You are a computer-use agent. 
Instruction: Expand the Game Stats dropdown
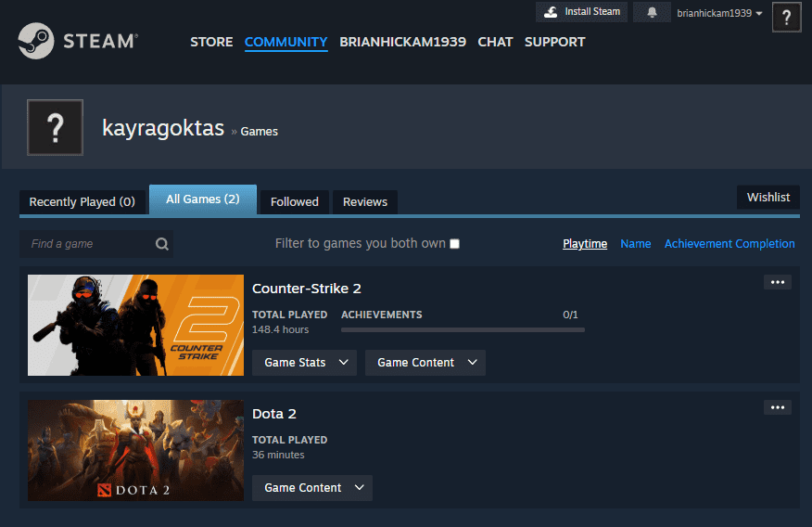304,363
